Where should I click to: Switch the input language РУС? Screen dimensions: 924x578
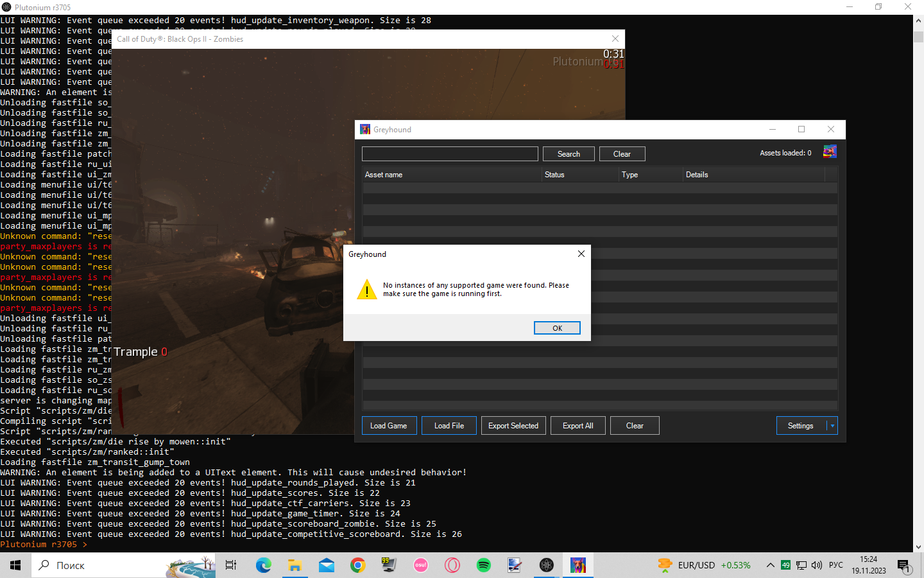point(836,565)
